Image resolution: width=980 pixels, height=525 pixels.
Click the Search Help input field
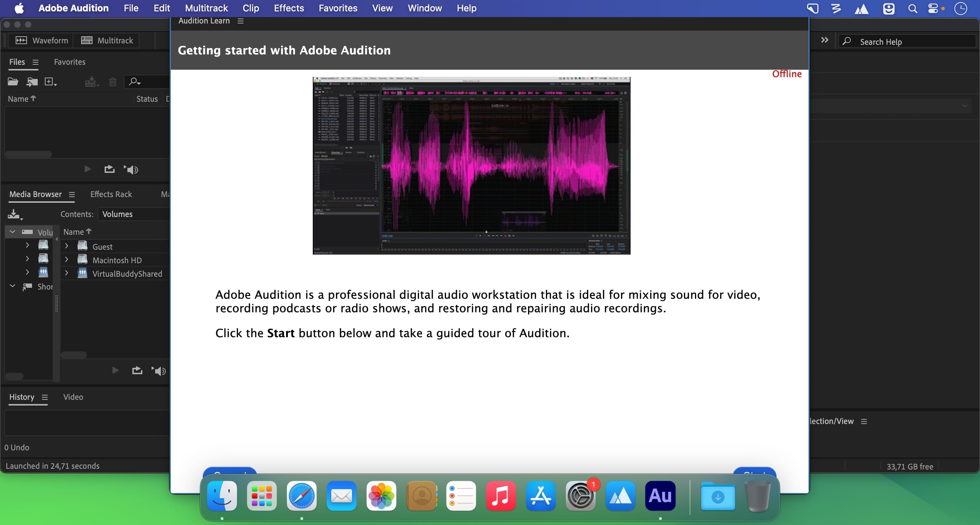tap(907, 41)
